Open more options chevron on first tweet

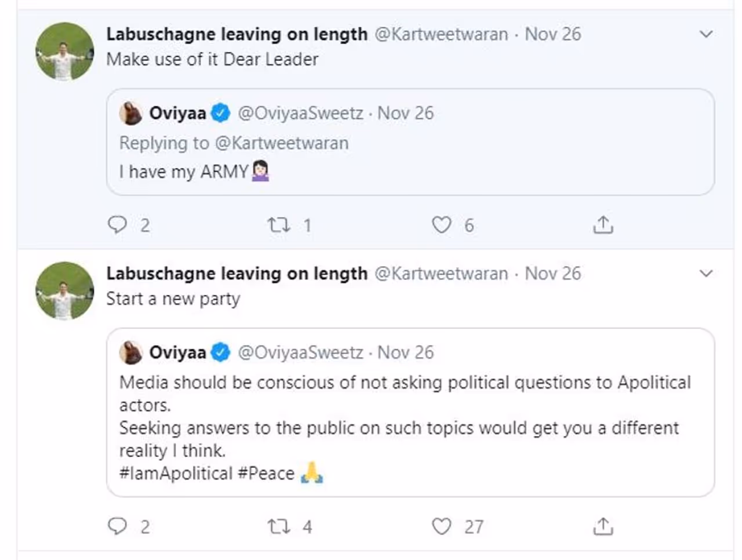click(706, 34)
